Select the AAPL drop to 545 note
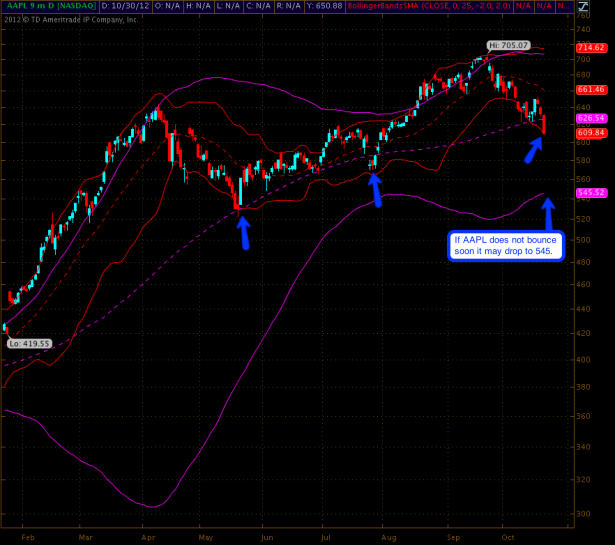Image resolution: width=615 pixels, height=545 pixels. (506, 246)
